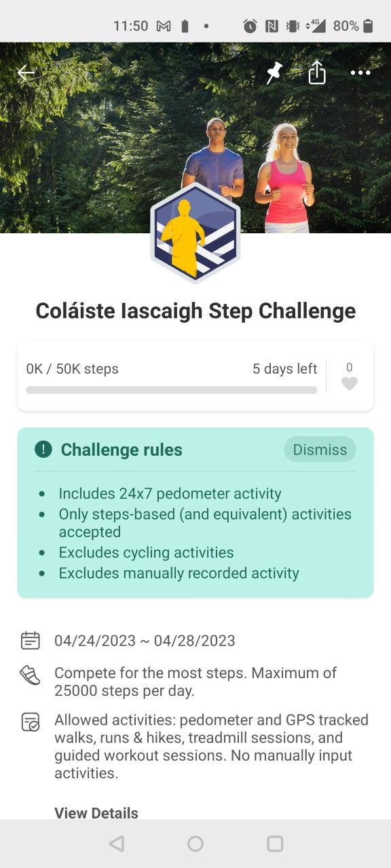Like the challenge with the heart icon
Screen dimensions: 391x868
[349, 384]
